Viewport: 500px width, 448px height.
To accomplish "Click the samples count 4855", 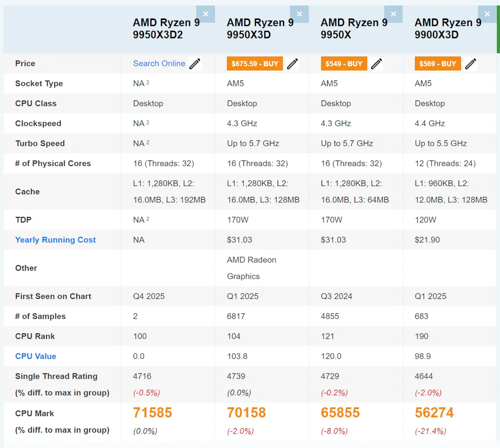I will coord(330,316).
